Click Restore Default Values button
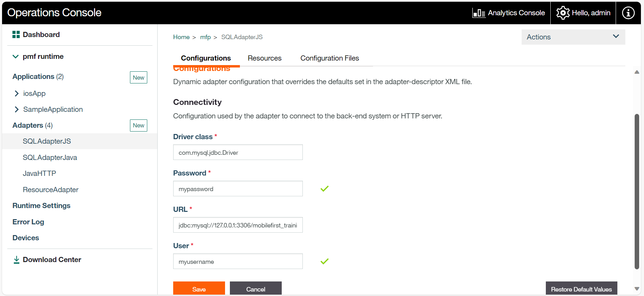Screen dimensions: 644x296 tap(581, 289)
